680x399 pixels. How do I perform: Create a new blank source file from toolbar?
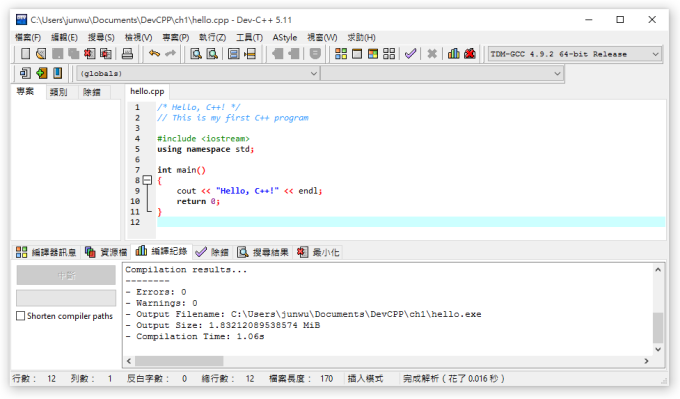[x=25, y=54]
